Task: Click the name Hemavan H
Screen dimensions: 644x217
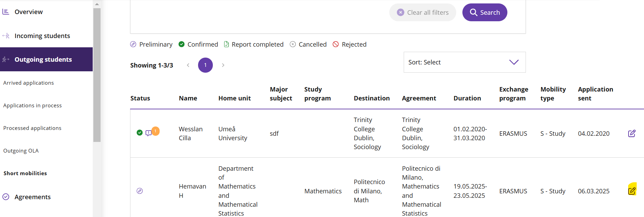Action: [192, 191]
